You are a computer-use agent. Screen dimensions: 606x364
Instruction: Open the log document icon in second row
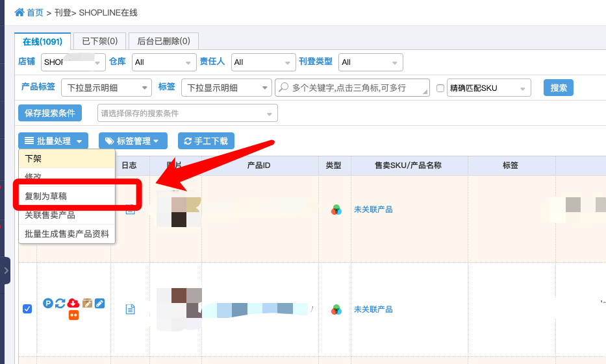coord(131,309)
